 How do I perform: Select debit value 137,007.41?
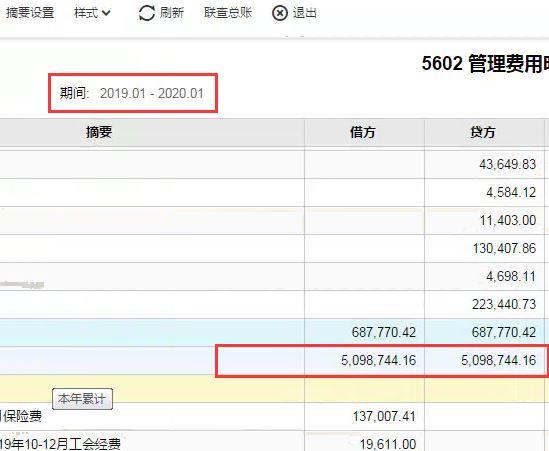(x=384, y=416)
